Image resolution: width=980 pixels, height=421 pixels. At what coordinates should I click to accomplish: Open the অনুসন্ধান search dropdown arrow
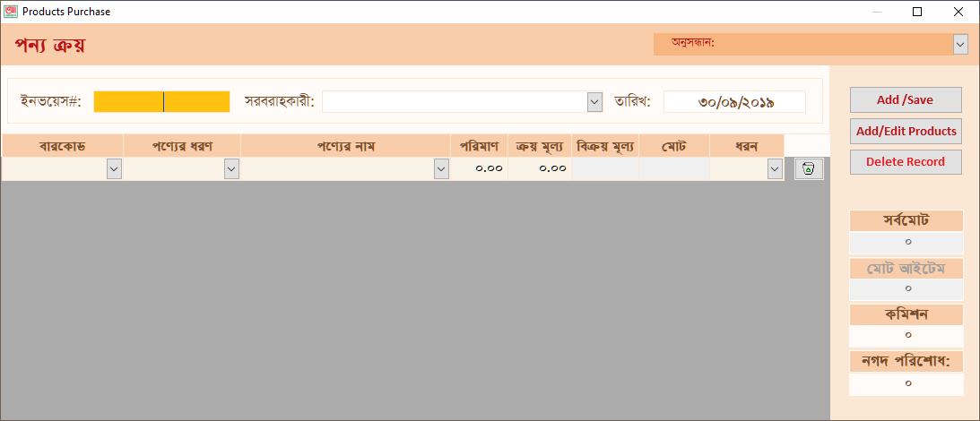coord(960,45)
